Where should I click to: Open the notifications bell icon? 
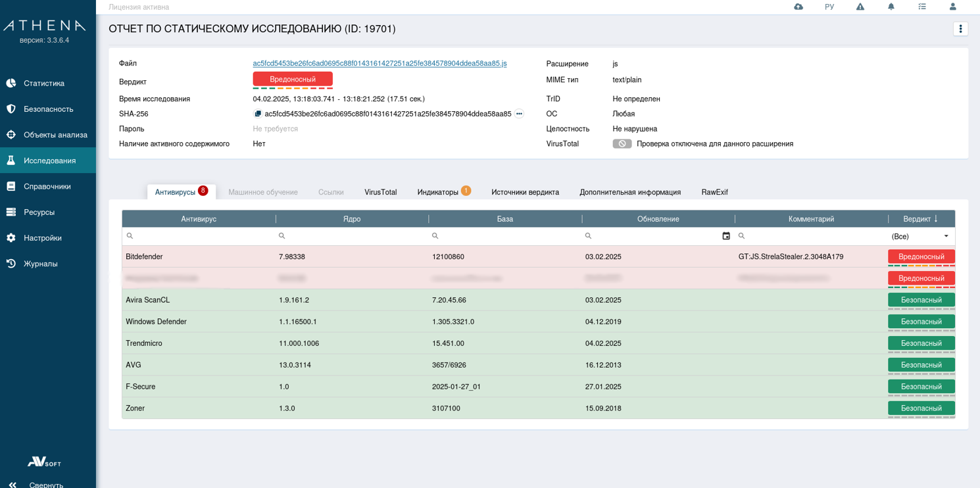891,7
